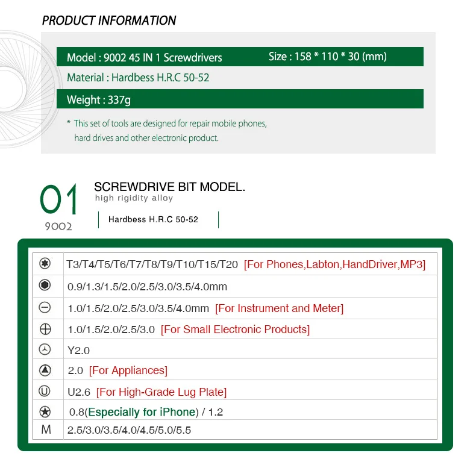Screen dimensions: 476x459
Task: Select the Weight 337g green bar
Action: pos(240,99)
